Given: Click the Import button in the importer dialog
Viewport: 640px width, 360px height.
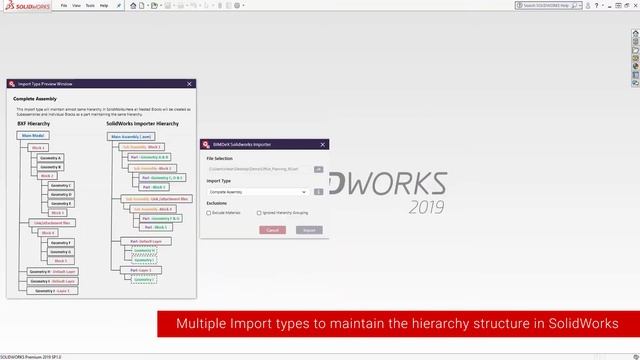Looking at the screenshot, I should 309,230.
